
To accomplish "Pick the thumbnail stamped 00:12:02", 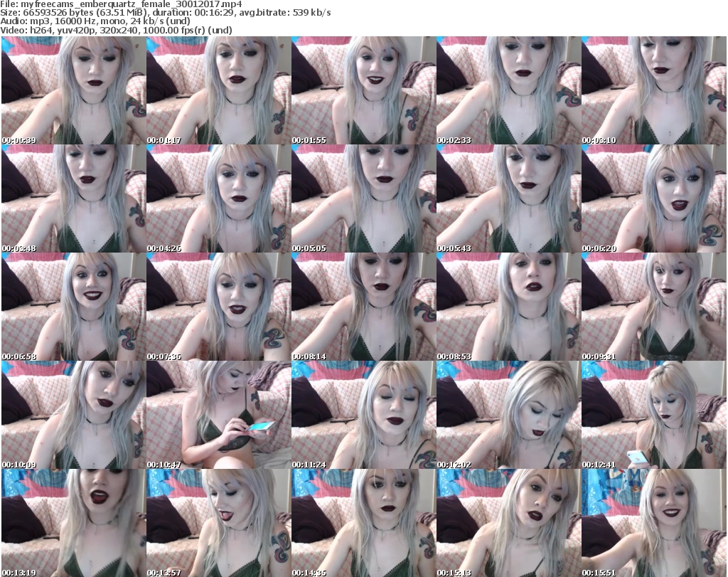I will [509, 415].
